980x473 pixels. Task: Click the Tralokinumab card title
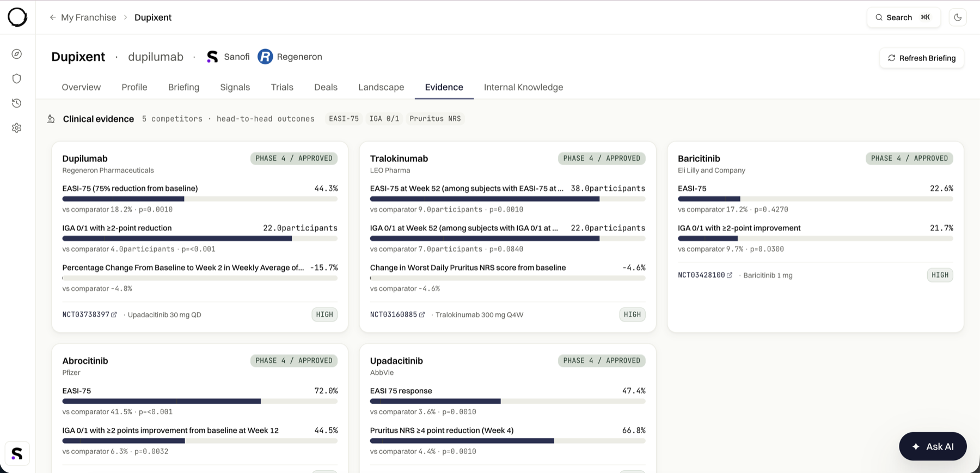pyautogui.click(x=399, y=159)
